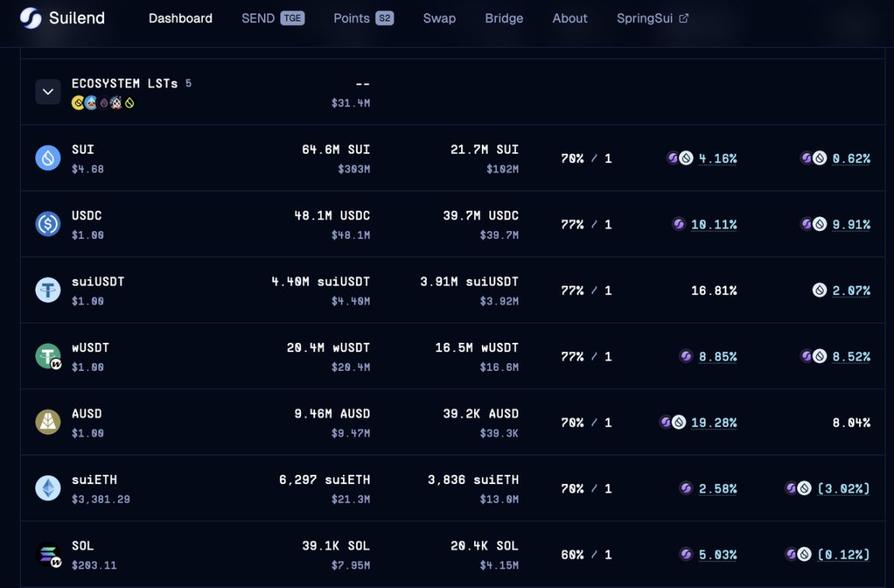Click the USDC borrow APR 9.91% link

pos(851,224)
